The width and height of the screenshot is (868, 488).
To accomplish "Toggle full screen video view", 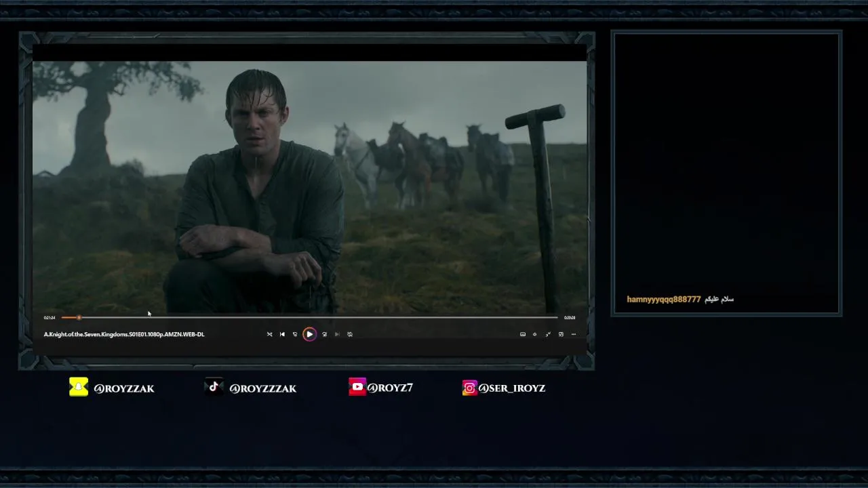I will coord(548,334).
